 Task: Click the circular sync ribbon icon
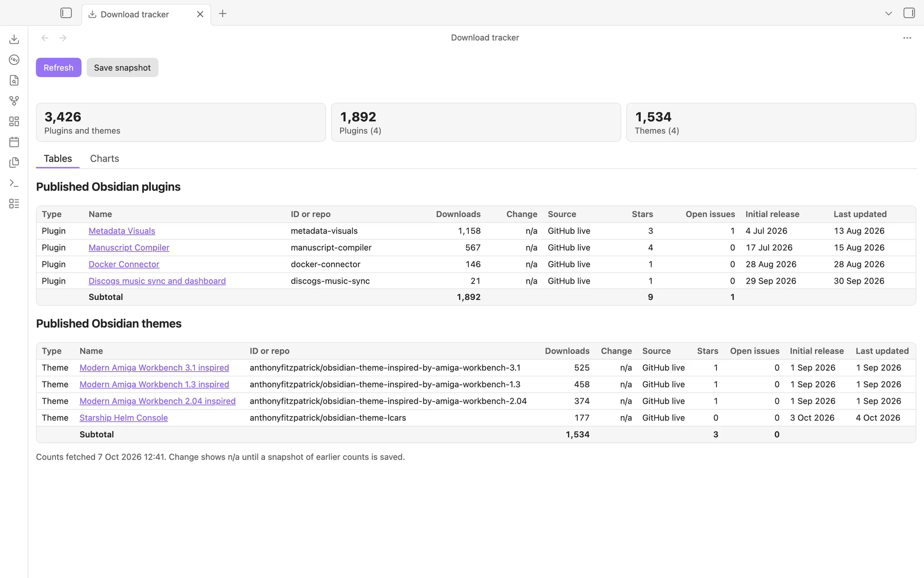[x=14, y=60]
